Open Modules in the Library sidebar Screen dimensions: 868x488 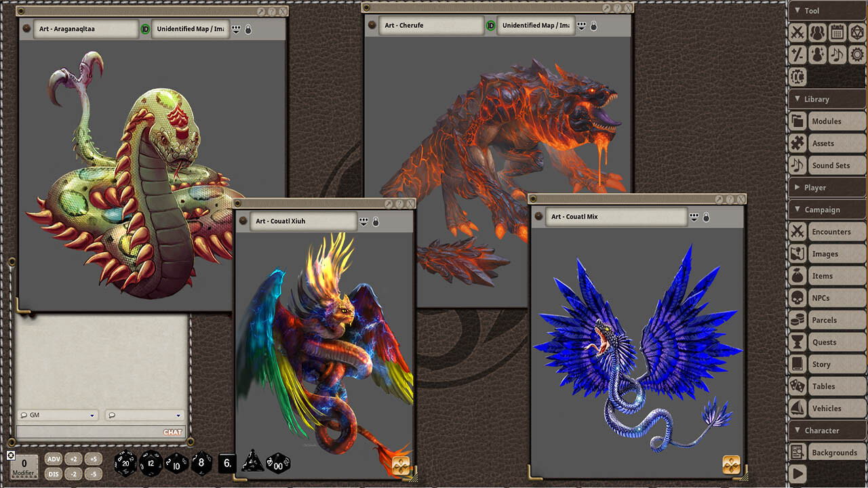[827, 121]
